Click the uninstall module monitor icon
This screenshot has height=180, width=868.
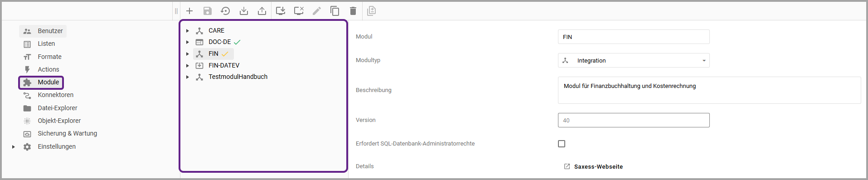click(299, 11)
